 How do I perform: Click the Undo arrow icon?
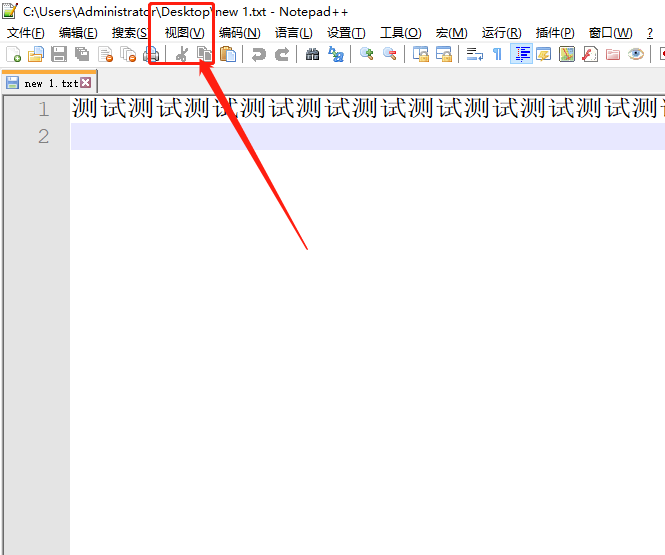[259, 54]
